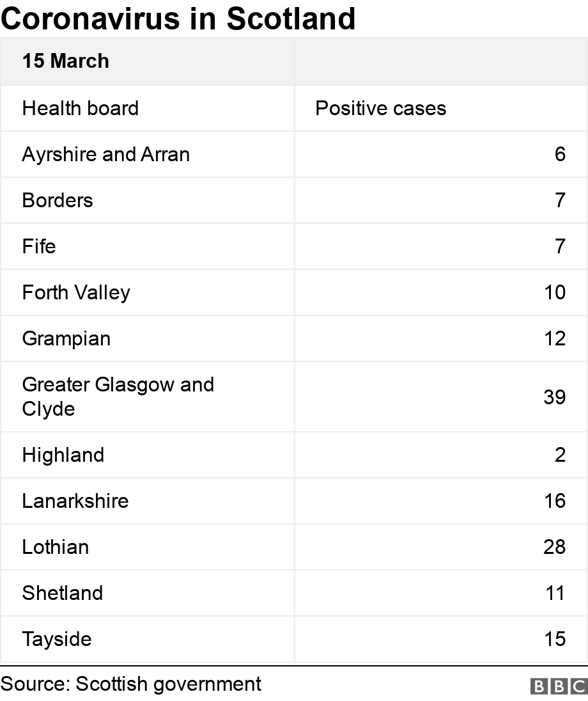The height and width of the screenshot is (701, 588).
Task: Select the Lothian row label
Action: pos(56,547)
